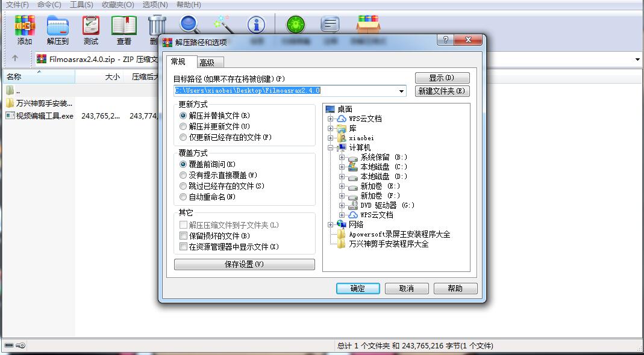Viewport: 644px width, 355px height.
Task: Choose 没有提示直接覆盖 overwrite option
Action: 183,175
